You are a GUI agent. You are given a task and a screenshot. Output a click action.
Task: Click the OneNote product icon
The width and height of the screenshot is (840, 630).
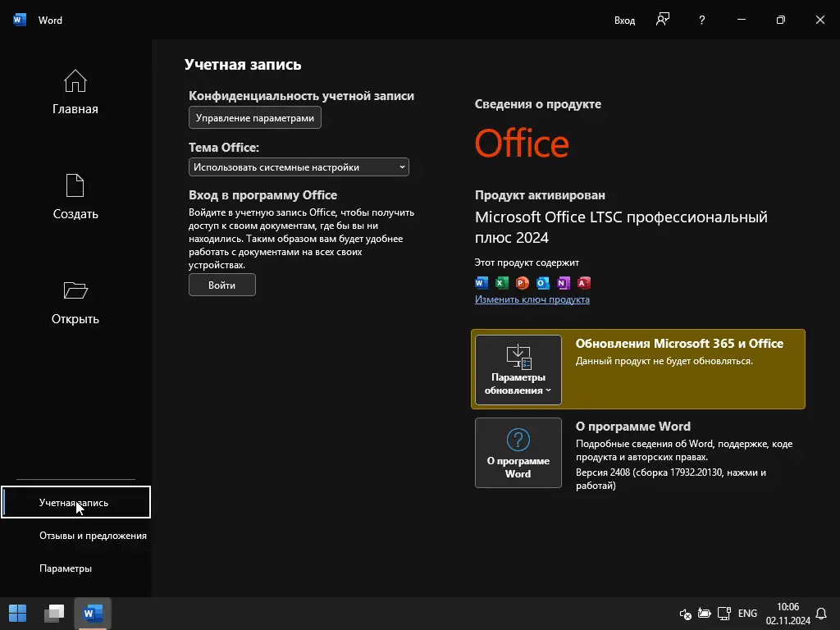563,283
